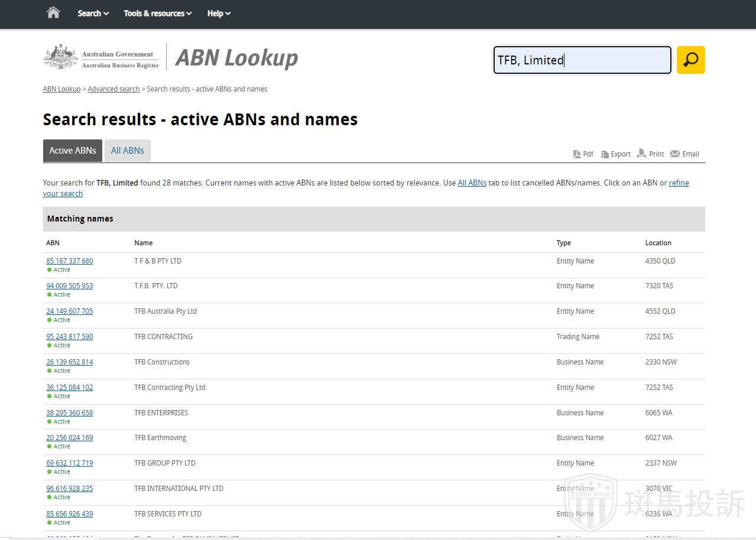Email the search results
Screen dimensions: 756x540
(x=684, y=154)
